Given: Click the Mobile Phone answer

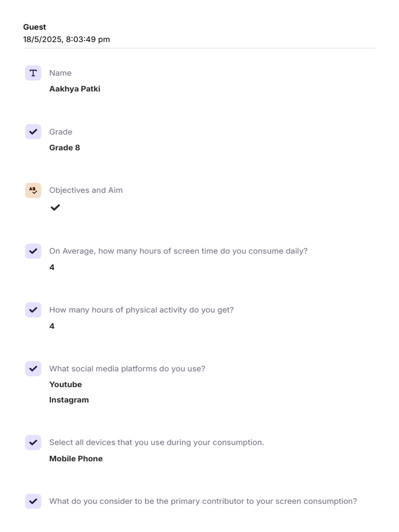Looking at the screenshot, I should tap(76, 459).
